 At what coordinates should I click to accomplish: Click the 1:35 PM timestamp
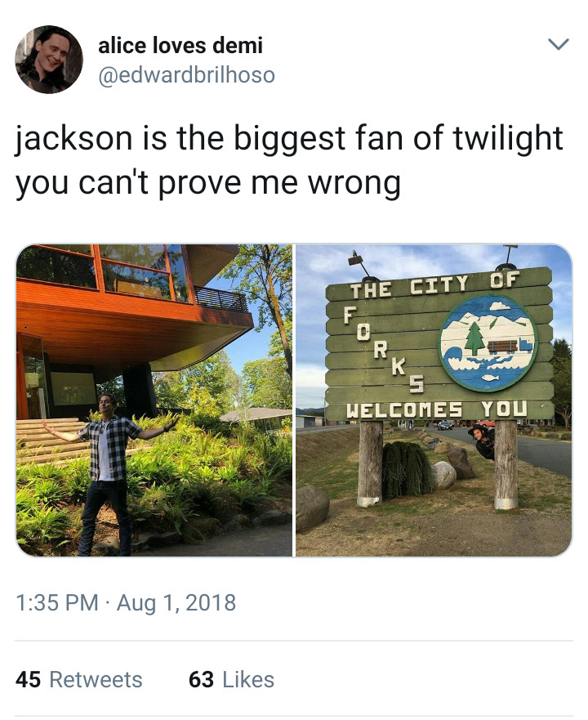click(x=57, y=602)
